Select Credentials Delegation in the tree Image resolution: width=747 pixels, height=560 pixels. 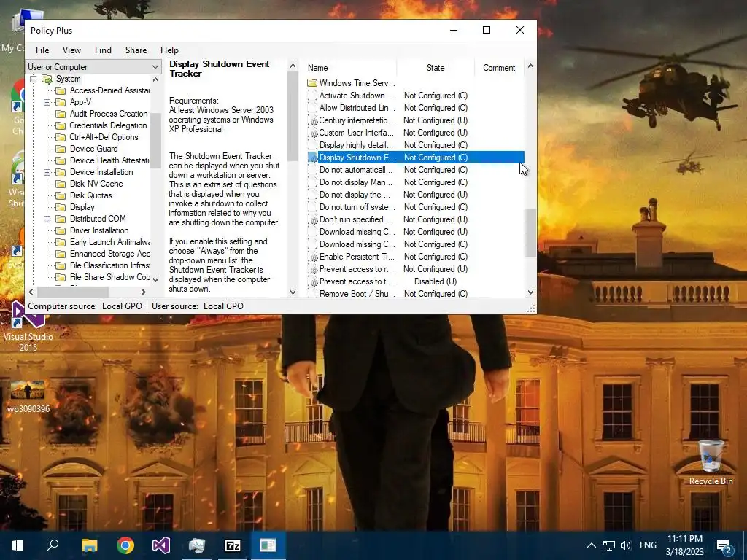click(108, 125)
